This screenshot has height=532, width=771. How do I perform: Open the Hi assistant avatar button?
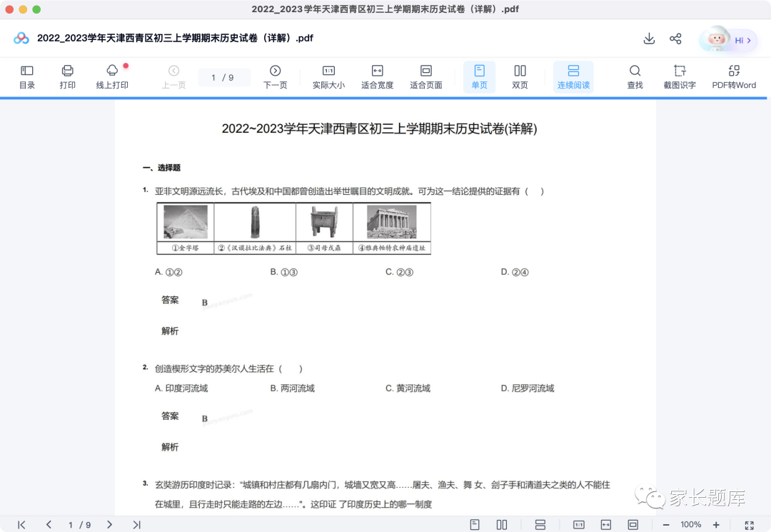coord(728,39)
